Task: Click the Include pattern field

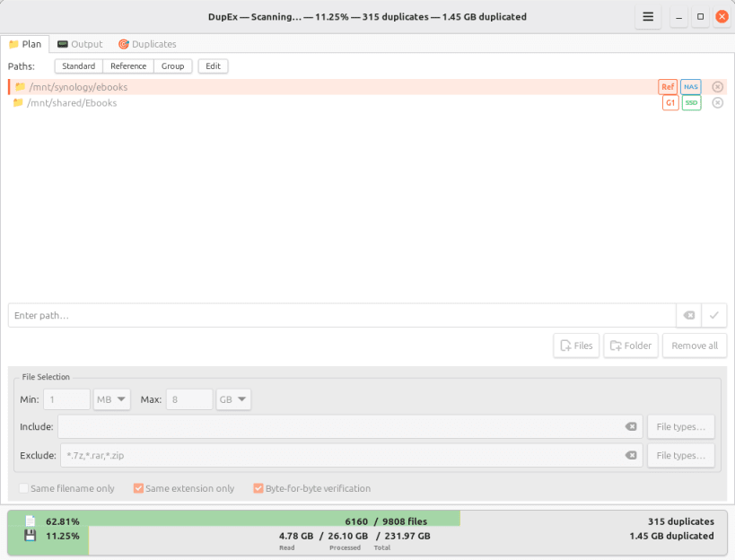Action: 350,427
